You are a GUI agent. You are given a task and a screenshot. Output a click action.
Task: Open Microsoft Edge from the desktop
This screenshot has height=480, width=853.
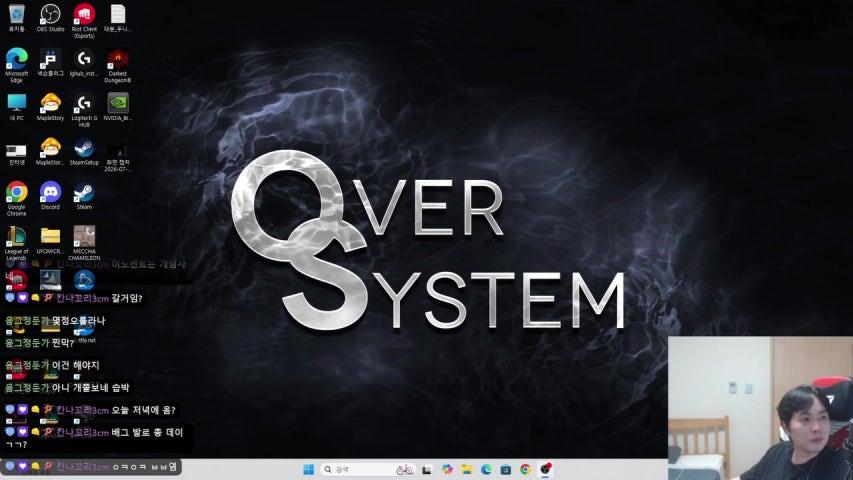tap(16, 65)
